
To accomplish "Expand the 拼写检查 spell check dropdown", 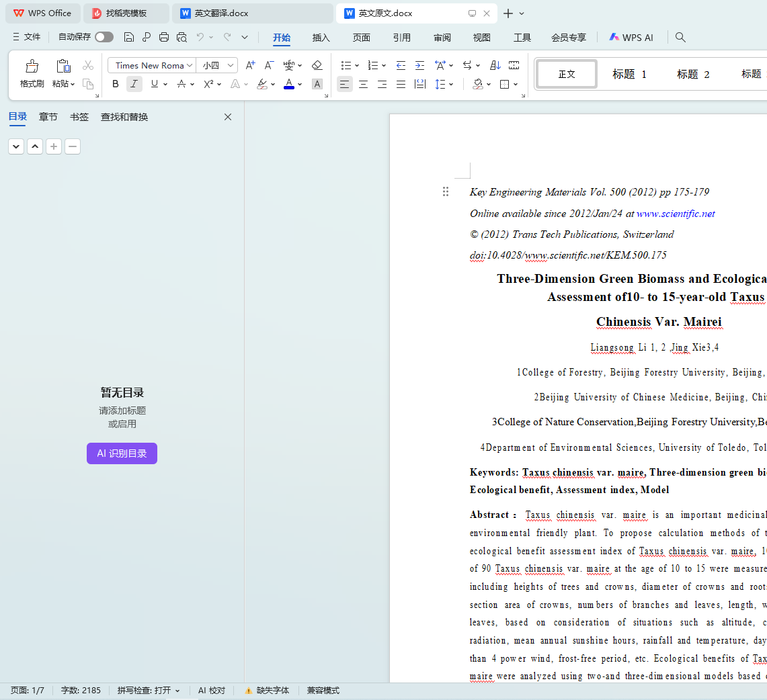I will point(177,691).
